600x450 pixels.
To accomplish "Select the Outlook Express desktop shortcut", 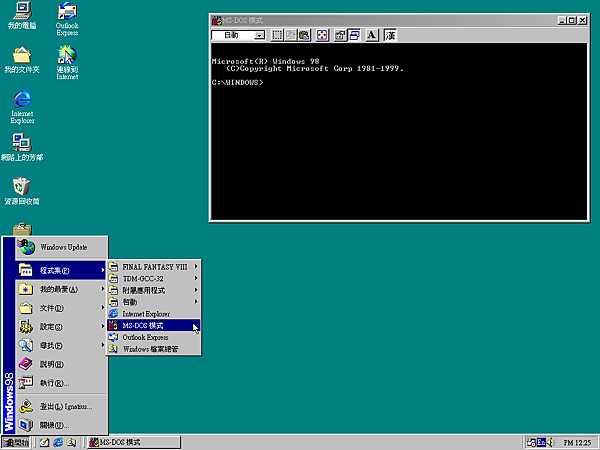I will coord(67,19).
